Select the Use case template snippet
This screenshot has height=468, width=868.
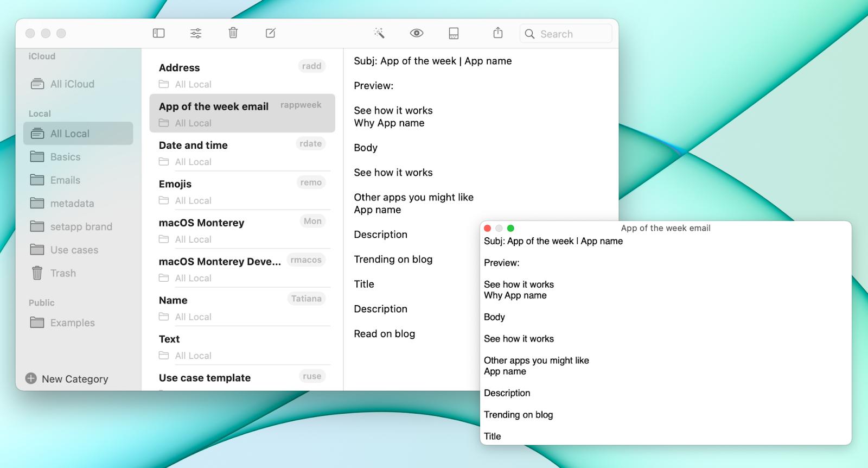pos(242,379)
